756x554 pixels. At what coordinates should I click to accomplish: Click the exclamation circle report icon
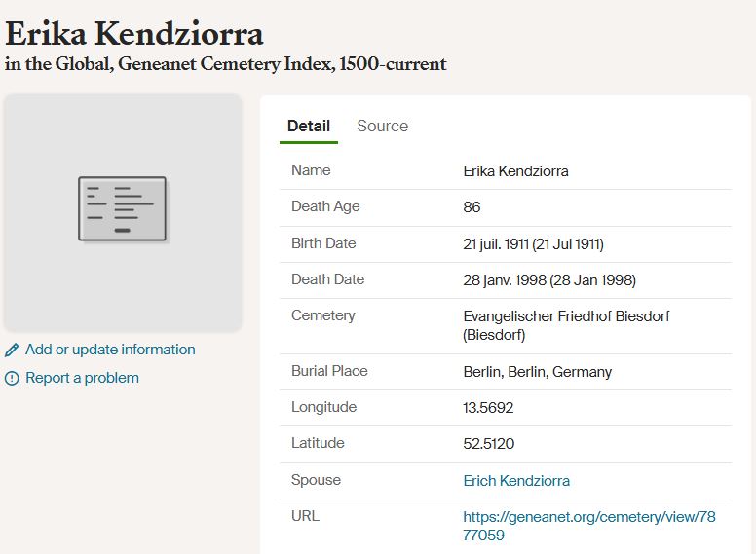click(12, 379)
